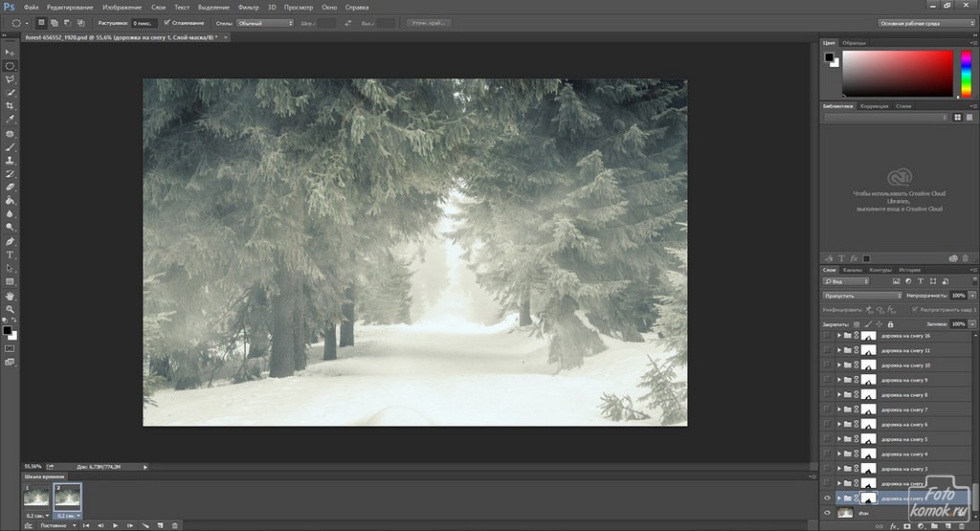Choose Add to selection mode icon
Screen dimensions: 980x531
pos(55,23)
